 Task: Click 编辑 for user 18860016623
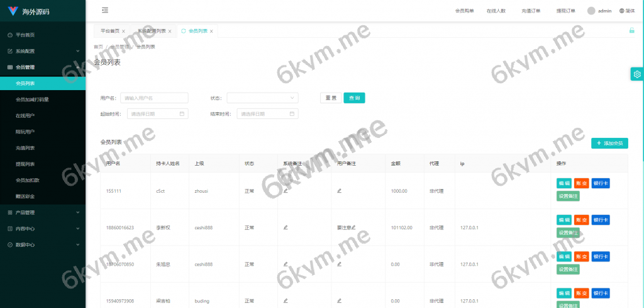(x=564, y=220)
